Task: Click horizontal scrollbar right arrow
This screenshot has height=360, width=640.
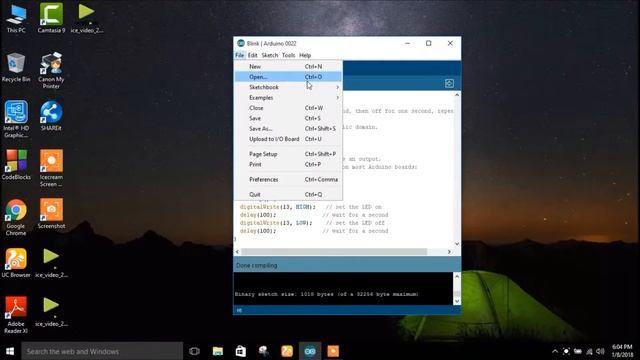Action: (x=449, y=252)
